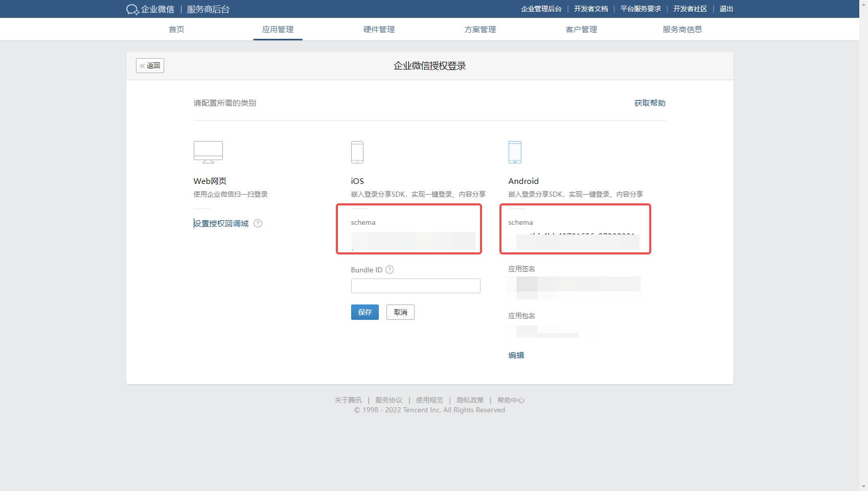Open the help tooltip beside Bundle ID

coord(390,270)
